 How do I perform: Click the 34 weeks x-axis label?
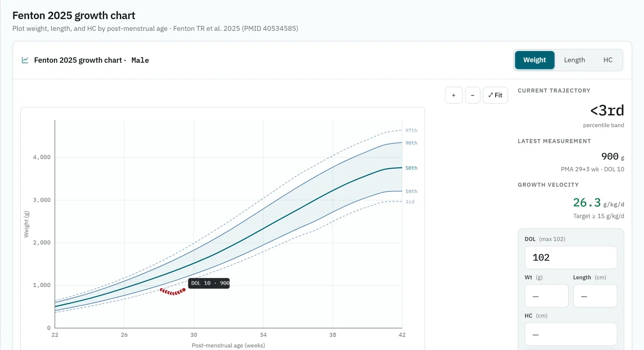(263, 335)
